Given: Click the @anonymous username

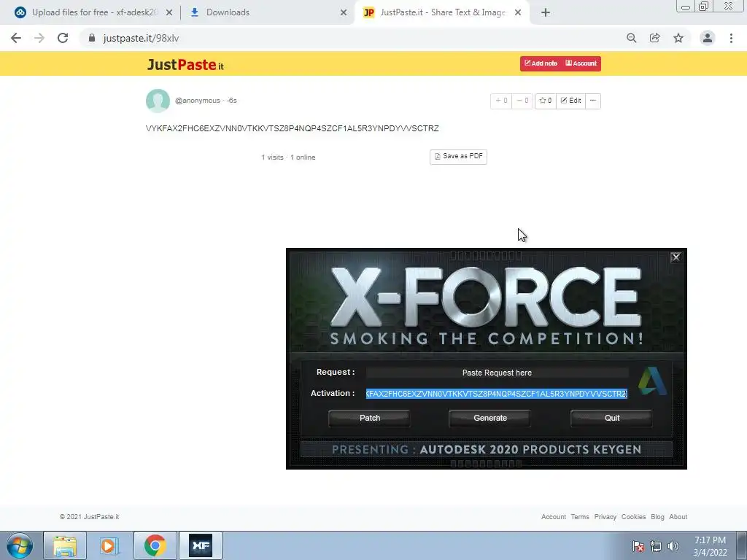Looking at the screenshot, I should (x=197, y=101).
